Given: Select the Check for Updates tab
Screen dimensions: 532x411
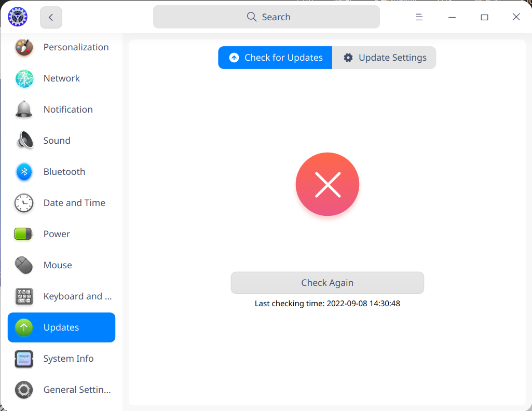Looking at the screenshot, I should pos(275,58).
